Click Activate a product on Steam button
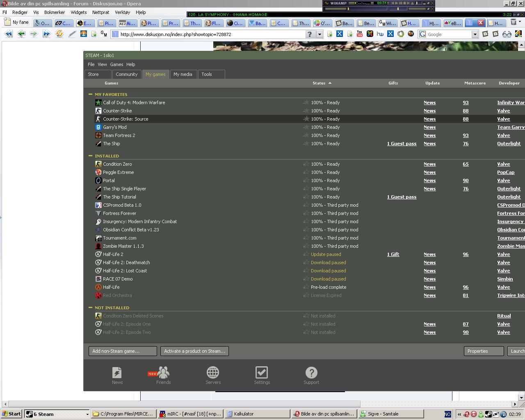The width and height of the screenshot is (525, 420). pyautogui.click(x=194, y=351)
